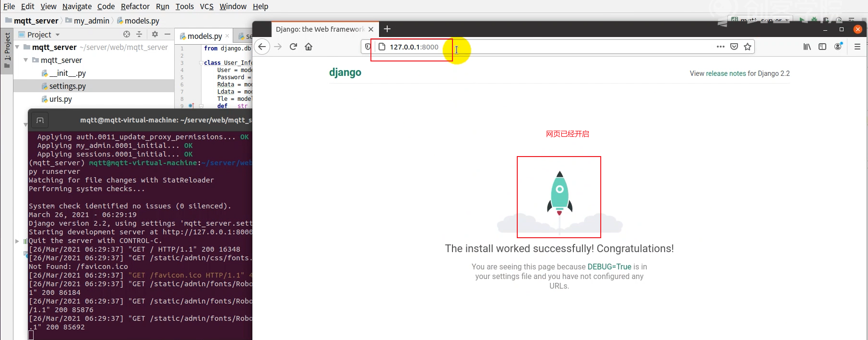Open the Code menu

(x=106, y=6)
